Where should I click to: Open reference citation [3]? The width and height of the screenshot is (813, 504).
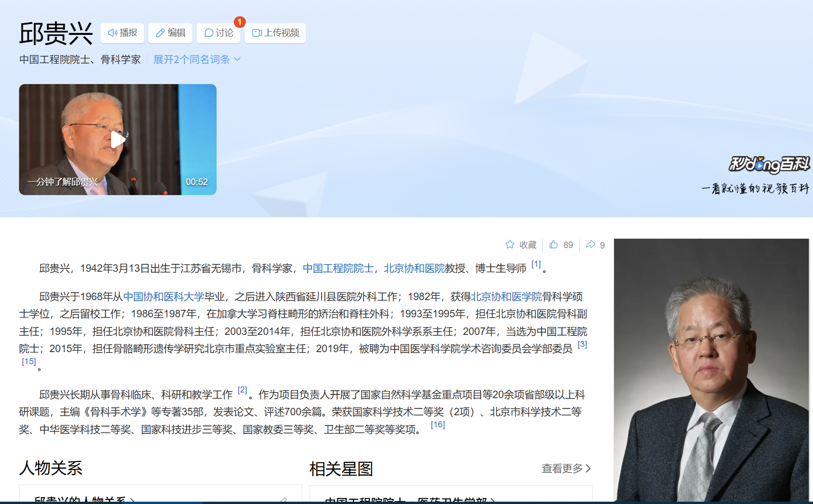[x=582, y=345]
